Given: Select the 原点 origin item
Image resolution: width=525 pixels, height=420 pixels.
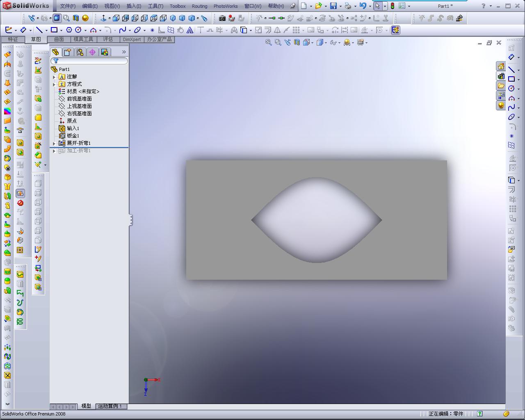Looking at the screenshot, I should point(72,121).
